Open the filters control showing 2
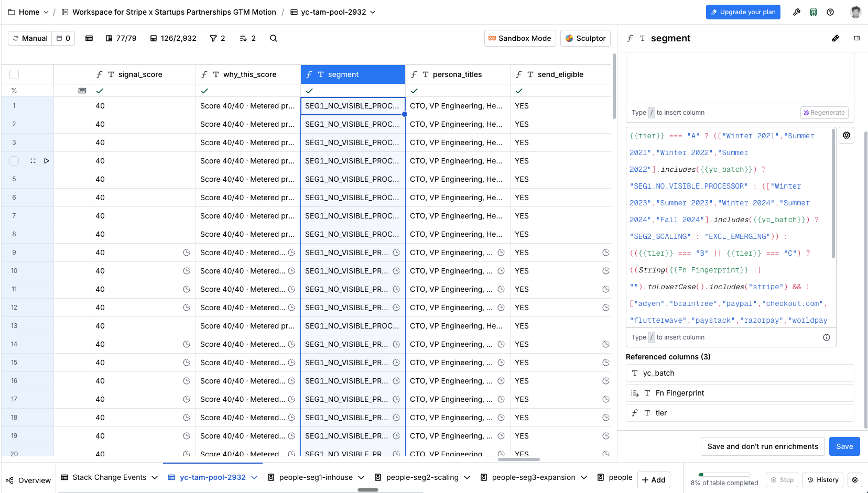 [218, 38]
